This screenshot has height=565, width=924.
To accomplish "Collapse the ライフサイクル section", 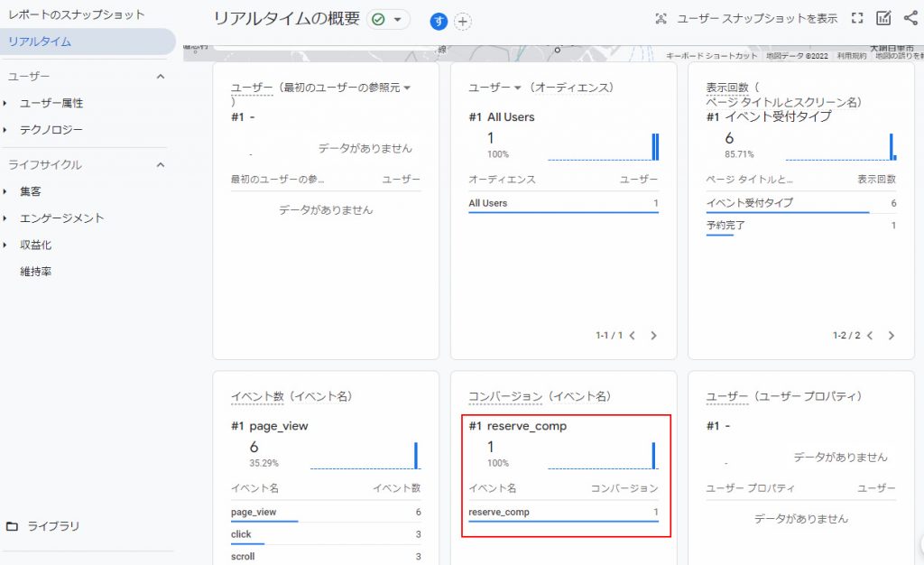I will [161, 165].
